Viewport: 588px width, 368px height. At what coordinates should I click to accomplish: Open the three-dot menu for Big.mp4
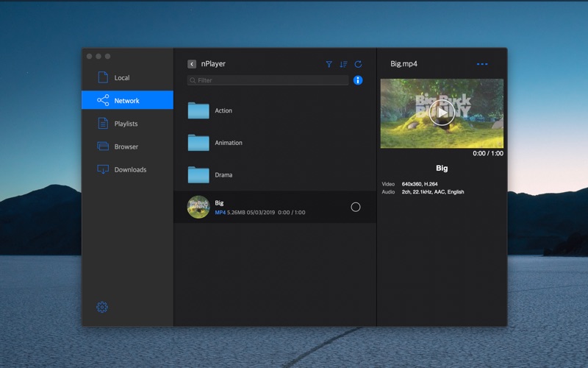482,64
